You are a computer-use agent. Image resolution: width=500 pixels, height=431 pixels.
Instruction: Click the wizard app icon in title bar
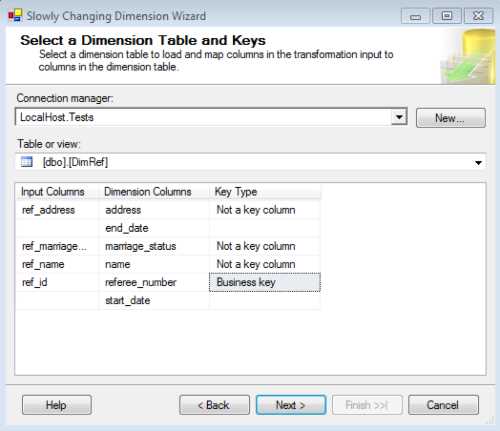[15, 16]
